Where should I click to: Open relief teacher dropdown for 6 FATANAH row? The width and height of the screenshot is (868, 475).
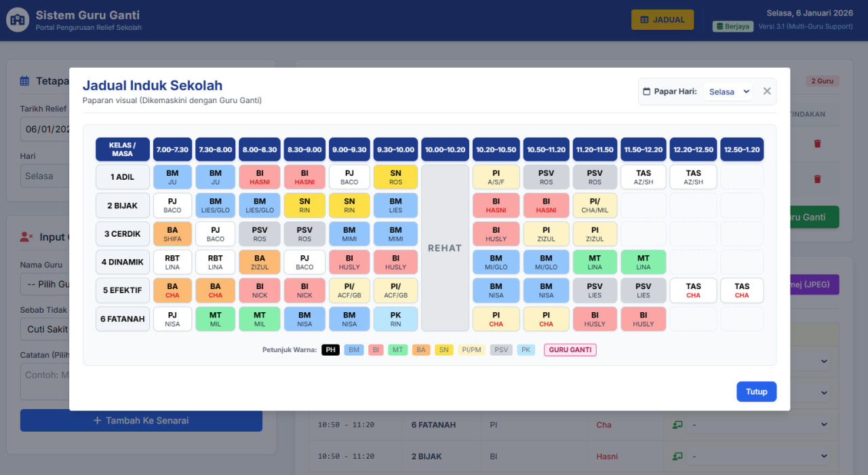pyautogui.click(x=759, y=425)
